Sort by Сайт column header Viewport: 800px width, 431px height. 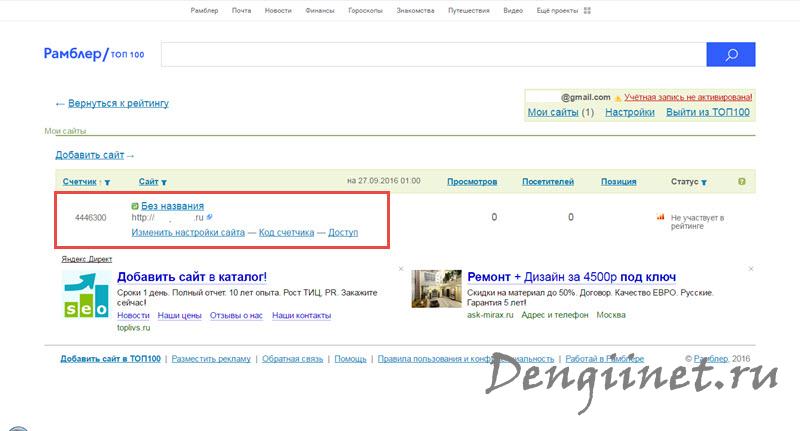(148, 182)
